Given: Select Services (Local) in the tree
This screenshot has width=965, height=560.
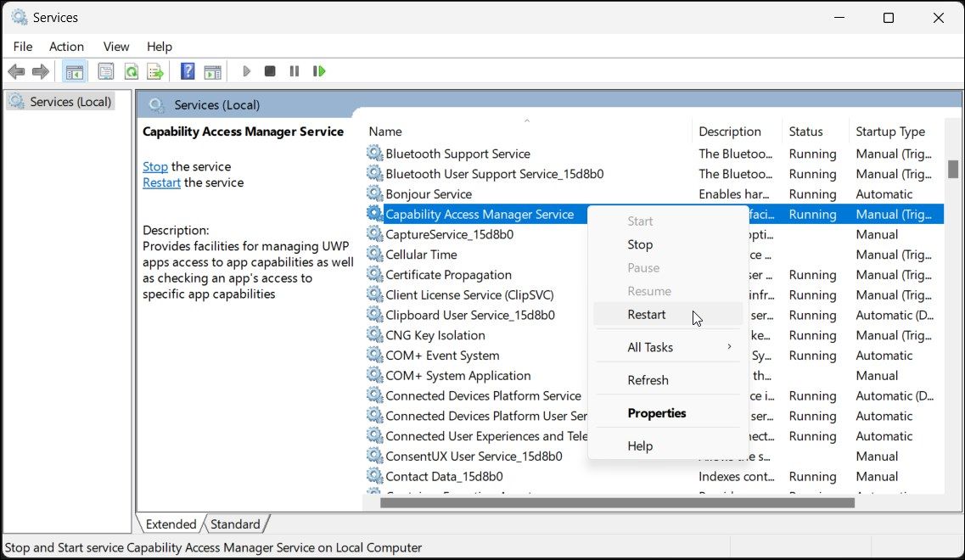Looking at the screenshot, I should 70,102.
